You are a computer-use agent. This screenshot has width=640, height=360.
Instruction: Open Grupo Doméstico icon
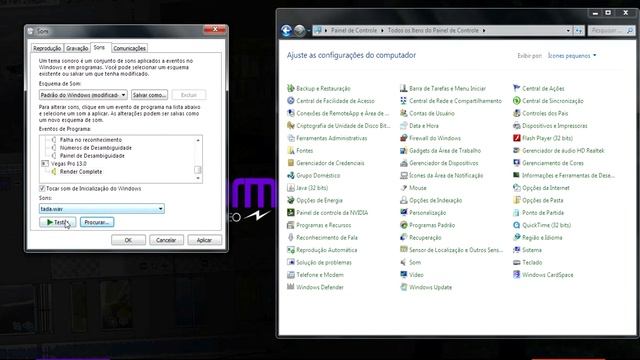291,176
